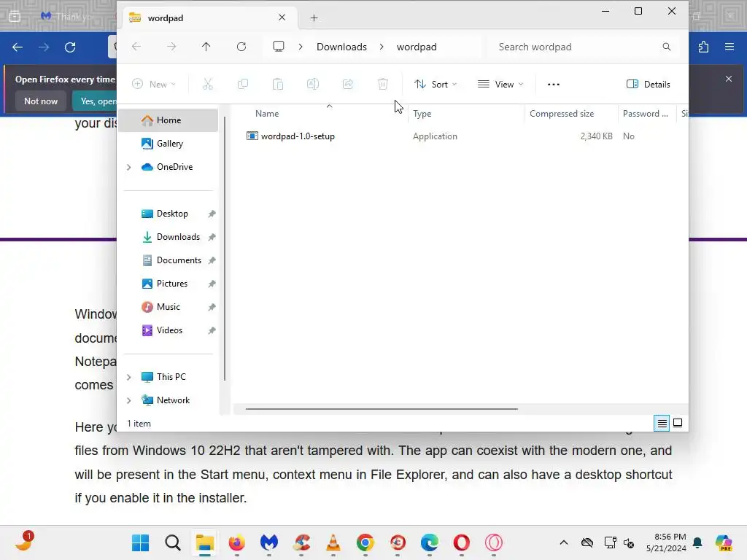Go up one folder with the up arrow
This screenshot has height=560, width=747.
coord(206,47)
